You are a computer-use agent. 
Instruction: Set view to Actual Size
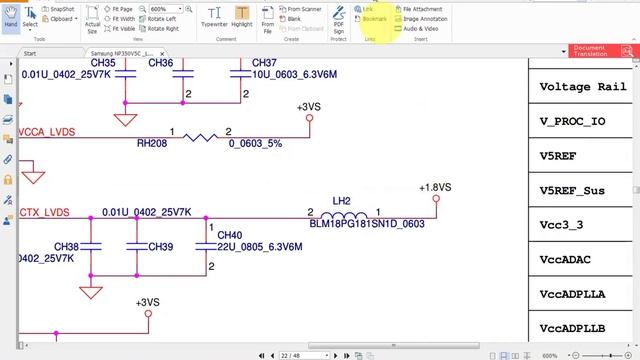click(92, 20)
